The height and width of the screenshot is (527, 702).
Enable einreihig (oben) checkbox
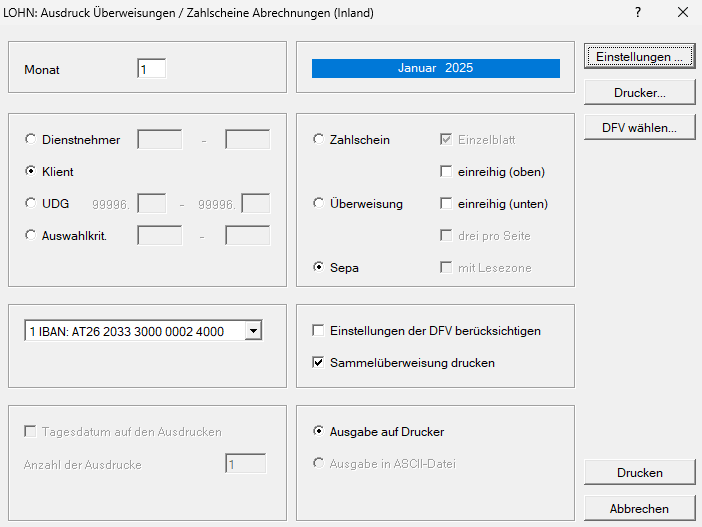click(x=446, y=172)
